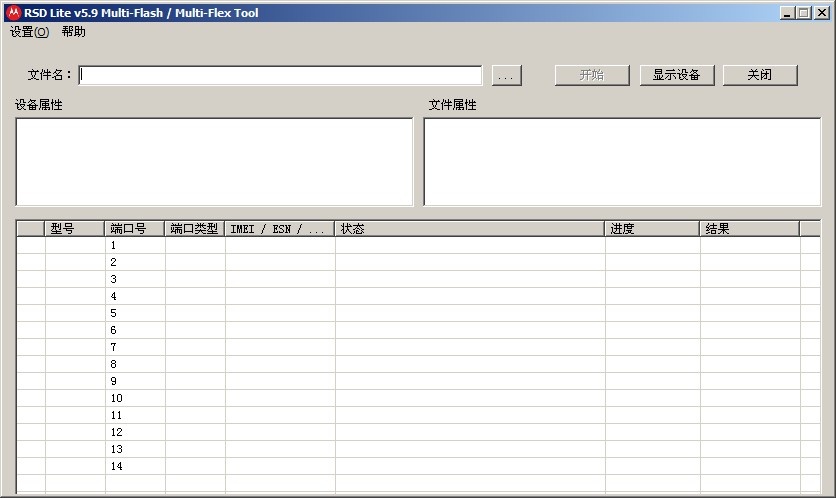
Task: Select port number 10 row
Action: pos(419,398)
